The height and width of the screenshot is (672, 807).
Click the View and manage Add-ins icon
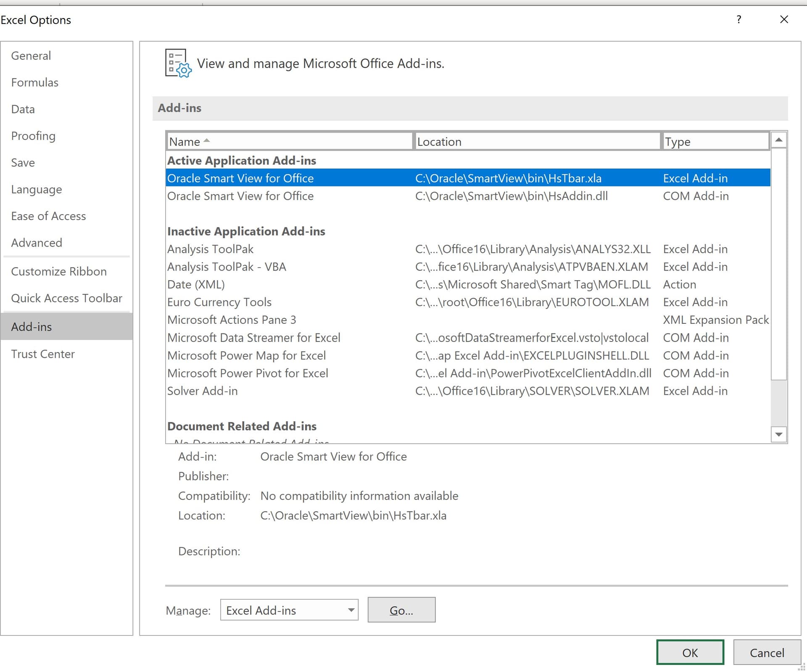[x=178, y=63]
